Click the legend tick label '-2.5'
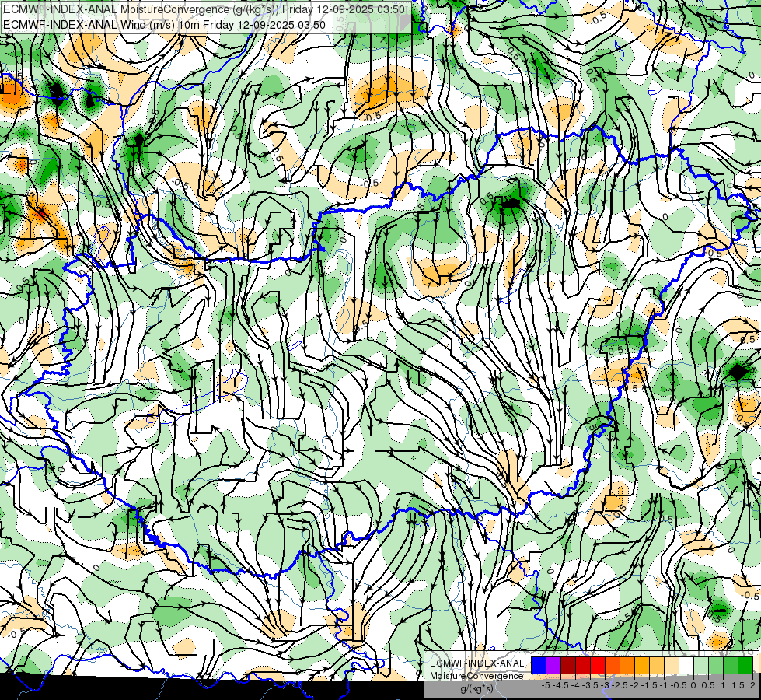 pyautogui.click(x=620, y=685)
